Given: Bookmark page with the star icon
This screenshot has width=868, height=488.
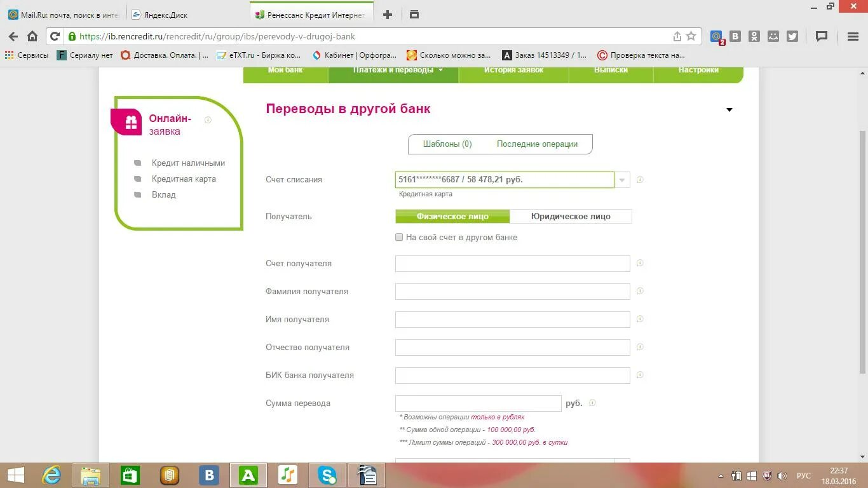Looking at the screenshot, I should [691, 36].
